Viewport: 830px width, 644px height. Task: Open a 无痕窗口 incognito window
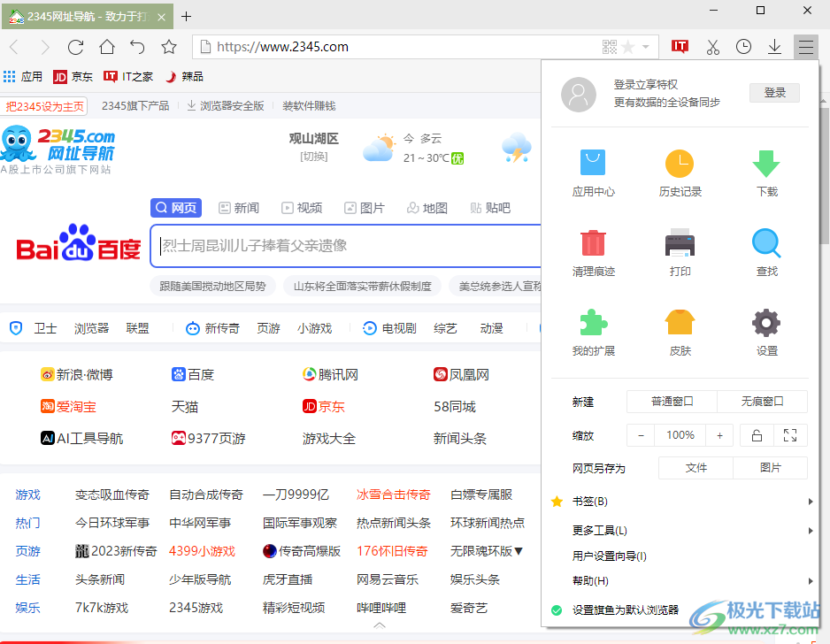point(762,401)
